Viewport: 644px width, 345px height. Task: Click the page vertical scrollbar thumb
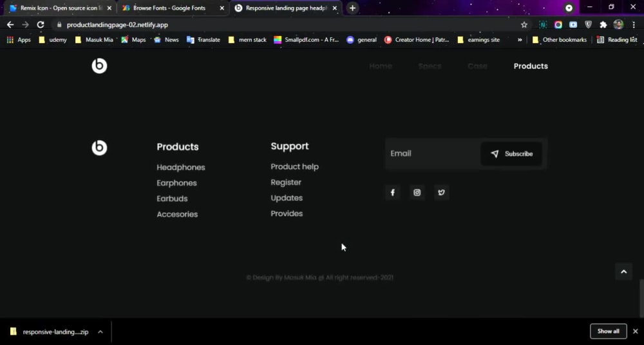pos(641,298)
